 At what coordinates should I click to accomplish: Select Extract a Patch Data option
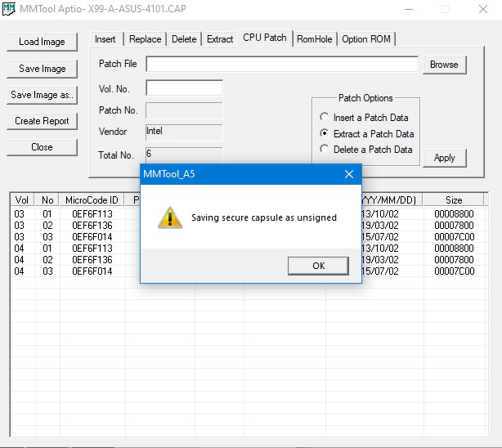pyautogui.click(x=367, y=134)
